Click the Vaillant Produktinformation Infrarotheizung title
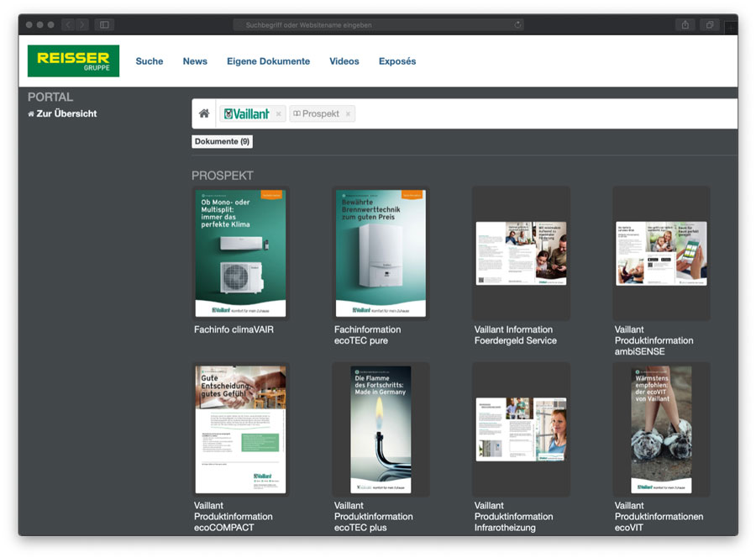Image resolution: width=756 pixels, height=558 pixels. click(513, 517)
